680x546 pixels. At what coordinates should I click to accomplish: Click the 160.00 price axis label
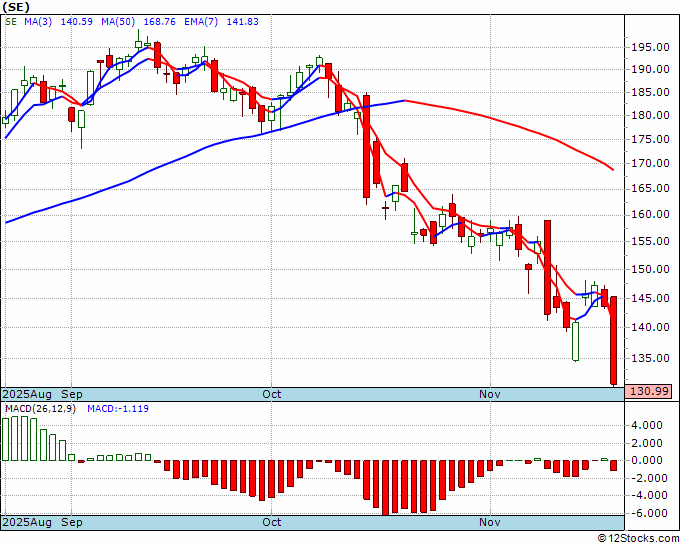[651, 215]
